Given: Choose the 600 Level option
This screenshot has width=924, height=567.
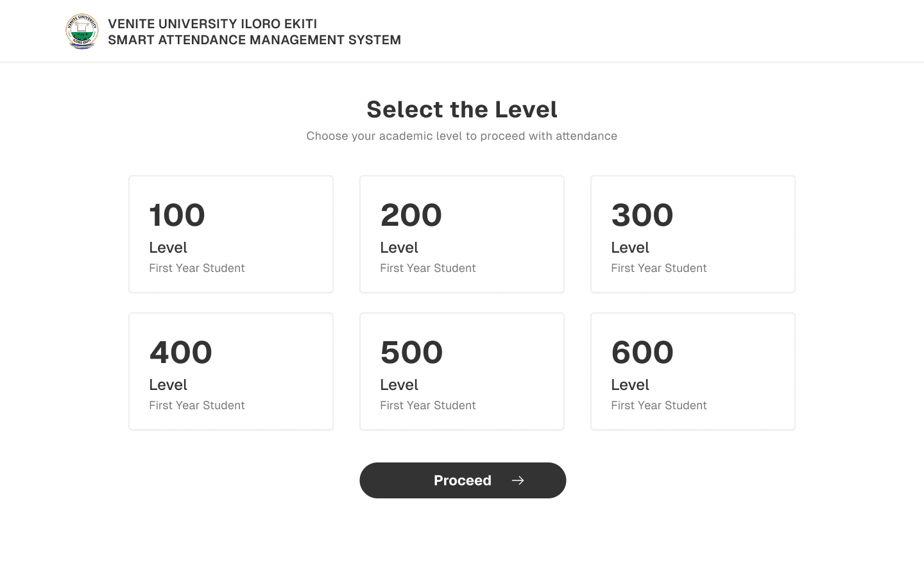Looking at the screenshot, I should (x=693, y=371).
